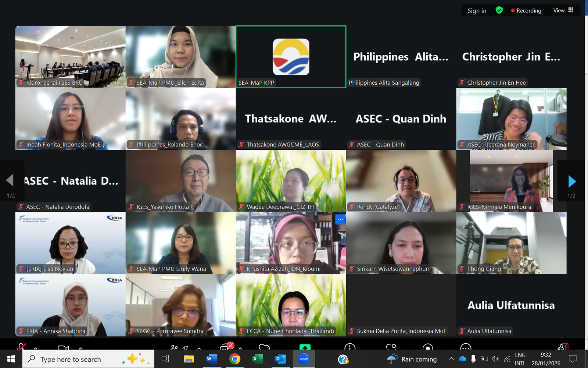The width and height of the screenshot is (588, 368).
Task: Expand the video options chevron
Action: pyautogui.click(x=80, y=347)
